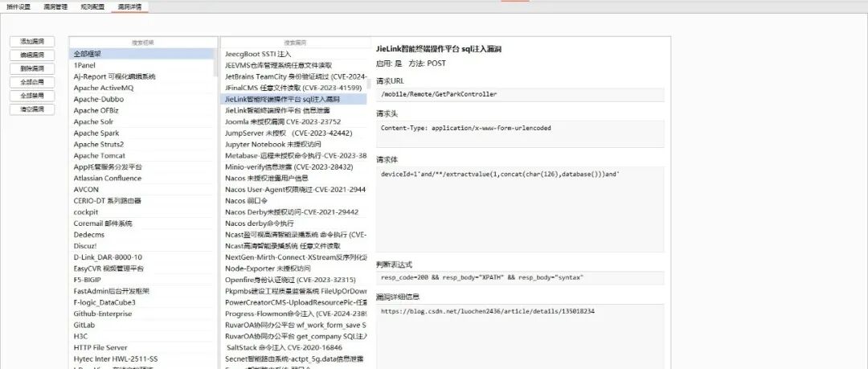
Task: Switch to the 漏洞管理 tab
Action: coord(56,7)
